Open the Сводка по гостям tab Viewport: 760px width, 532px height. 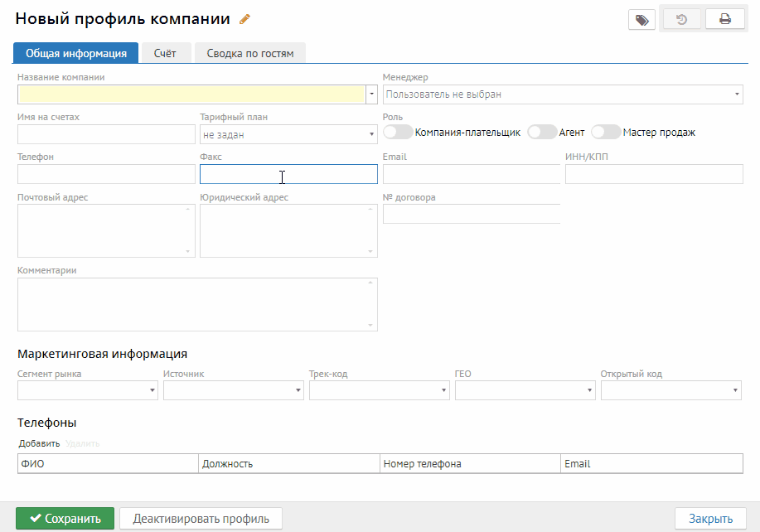tap(250, 53)
